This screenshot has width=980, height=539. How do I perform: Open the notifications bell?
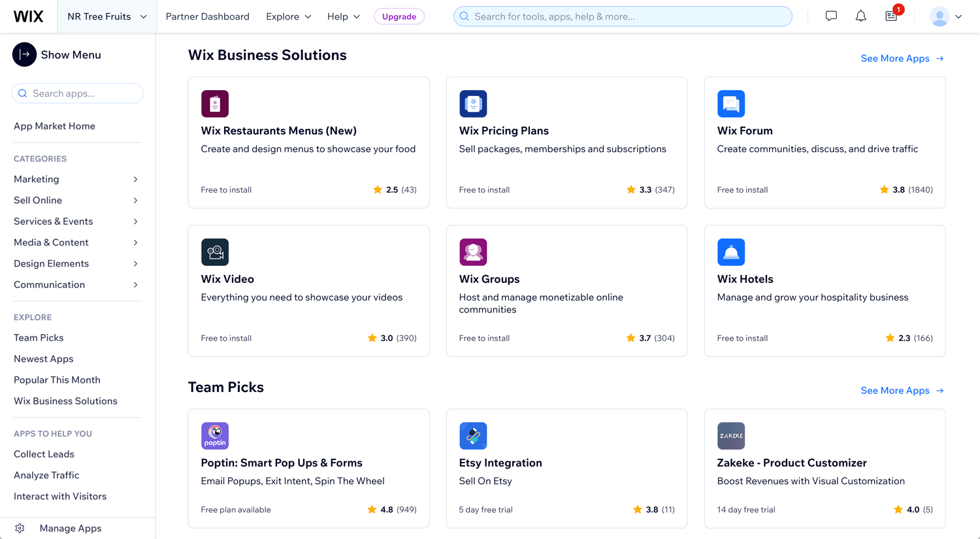coord(861,16)
